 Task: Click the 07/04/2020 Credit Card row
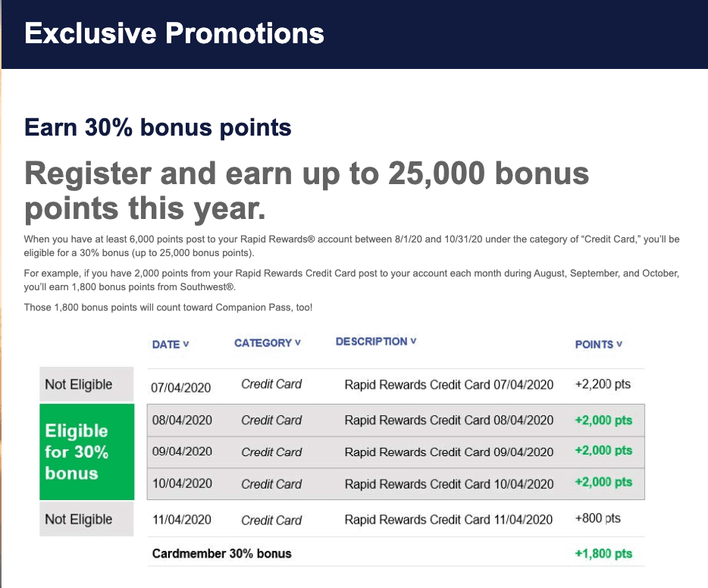tap(396, 386)
